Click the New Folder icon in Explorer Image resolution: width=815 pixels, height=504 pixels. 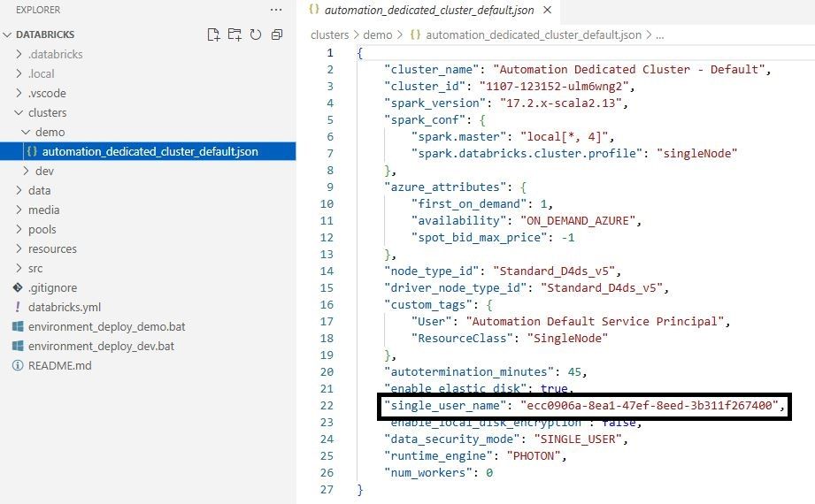235,34
